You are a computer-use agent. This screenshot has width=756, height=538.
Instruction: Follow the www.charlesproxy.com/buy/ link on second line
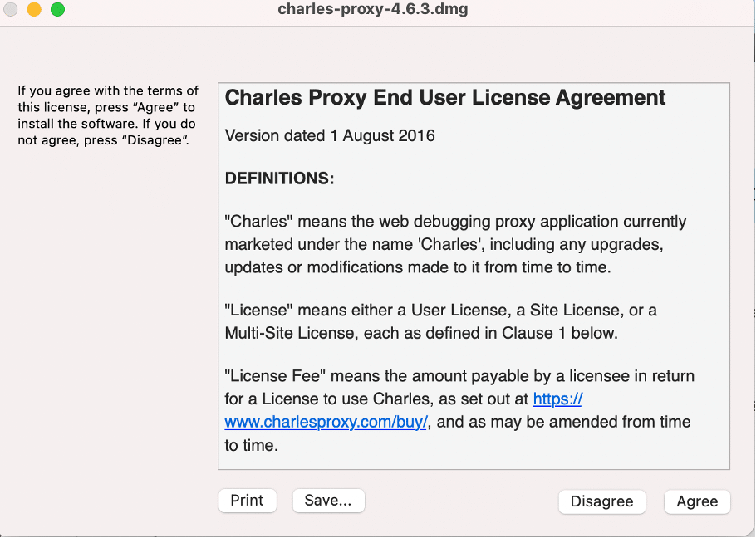coord(326,422)
